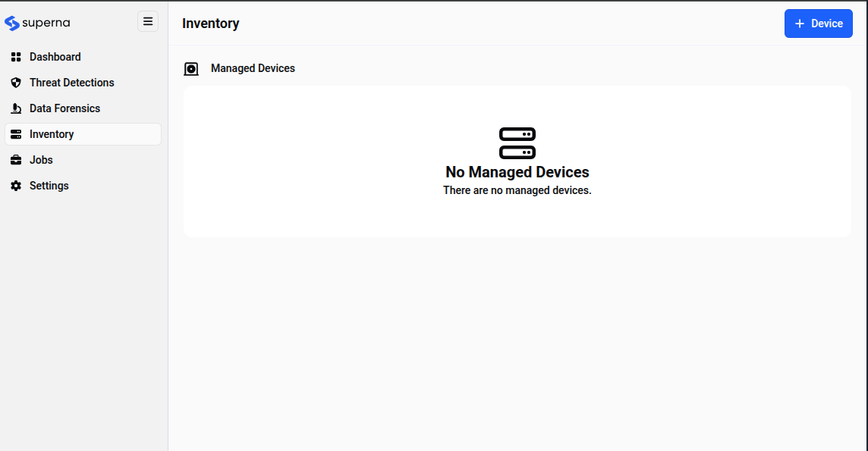868x451 pixels.
Task: Open Settings from the sidebar
Action: tap(49, 186)
